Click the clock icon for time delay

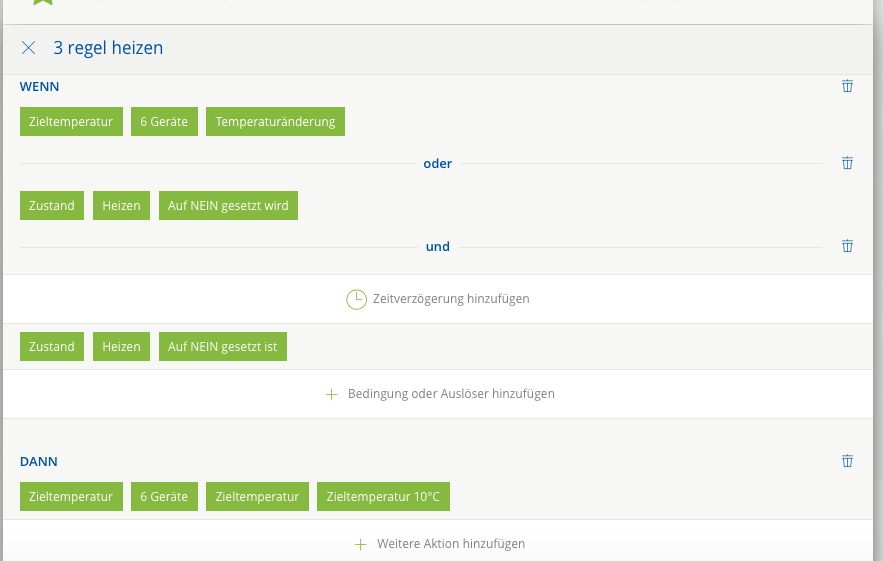point(356,299)
